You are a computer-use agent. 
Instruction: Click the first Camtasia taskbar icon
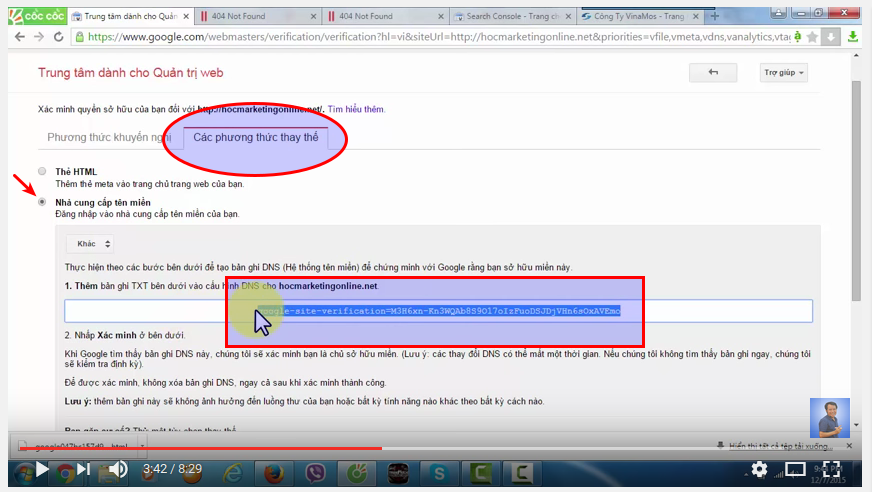480,473
